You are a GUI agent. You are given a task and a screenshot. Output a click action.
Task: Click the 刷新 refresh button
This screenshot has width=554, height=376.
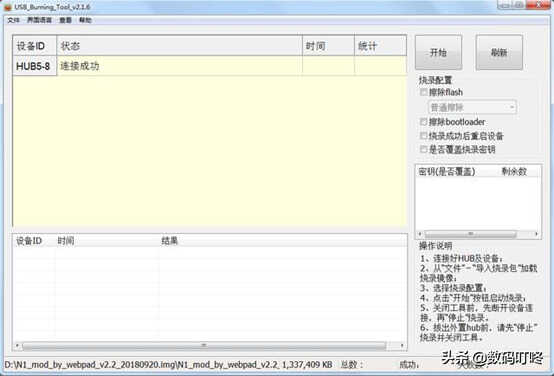tap(499, 53)
